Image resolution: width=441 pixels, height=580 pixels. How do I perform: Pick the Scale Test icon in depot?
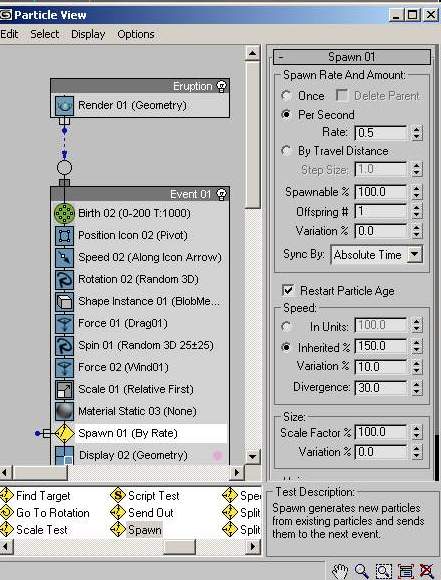coord(7,530)
